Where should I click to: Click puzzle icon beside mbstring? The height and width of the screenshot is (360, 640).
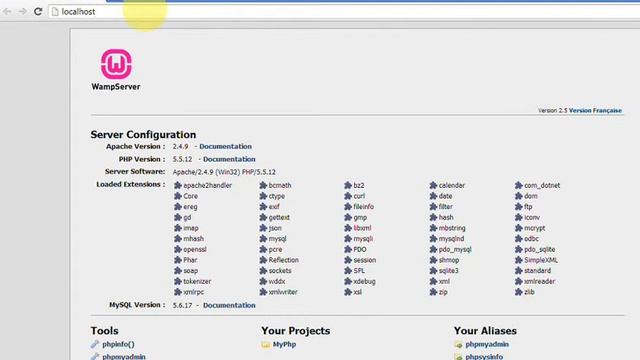click(x=433, y=228)
